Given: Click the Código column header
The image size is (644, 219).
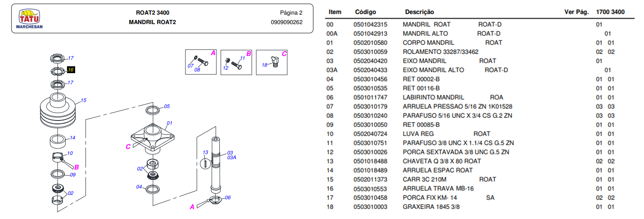Looking at the screenshot, I should click(365, 12).
